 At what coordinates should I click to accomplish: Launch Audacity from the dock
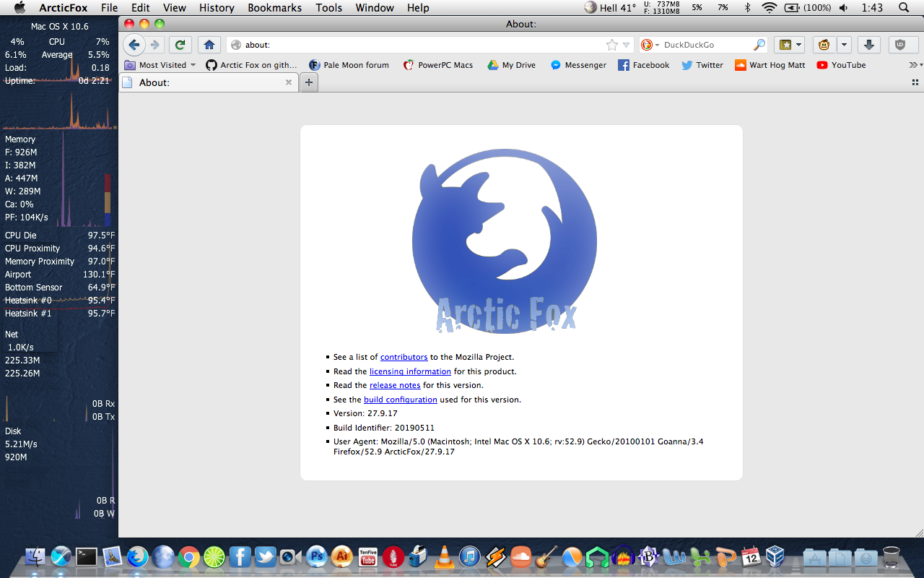[623, 557]
